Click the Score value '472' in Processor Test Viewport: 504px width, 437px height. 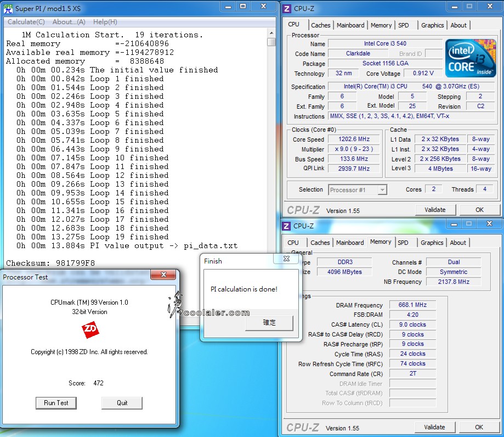click(x=98, y=383)
